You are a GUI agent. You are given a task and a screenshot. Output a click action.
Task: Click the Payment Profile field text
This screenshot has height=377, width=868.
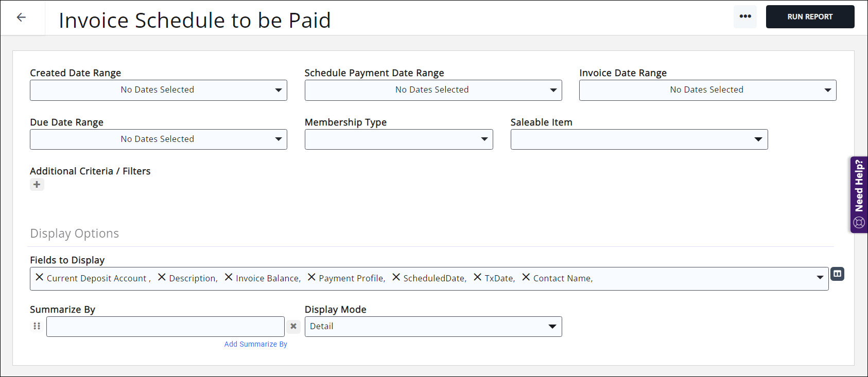pyautogui.click(x=352, y=278)
